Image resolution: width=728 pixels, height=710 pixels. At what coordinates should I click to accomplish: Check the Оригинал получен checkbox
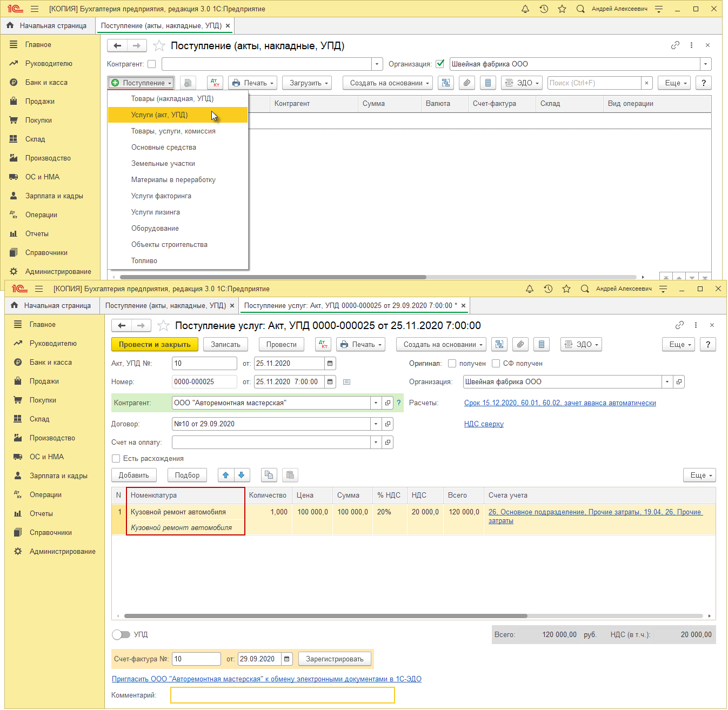(x=452, y=363)
